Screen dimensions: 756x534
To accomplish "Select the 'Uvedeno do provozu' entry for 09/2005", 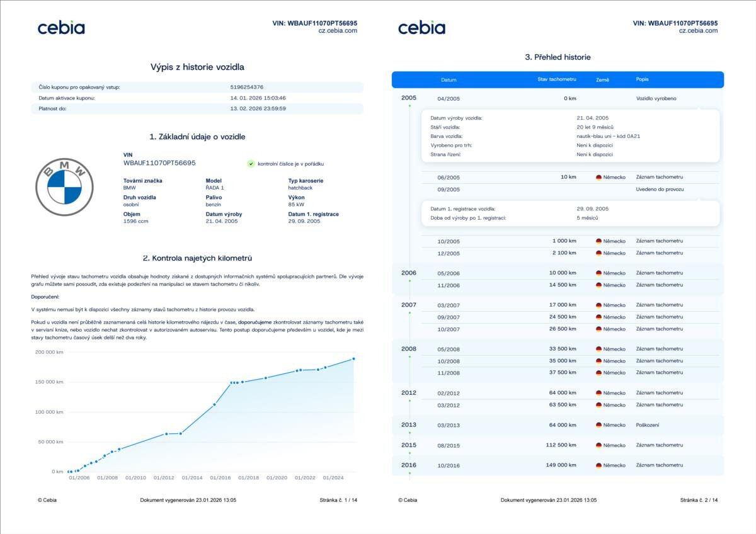I will pos(660,189).
